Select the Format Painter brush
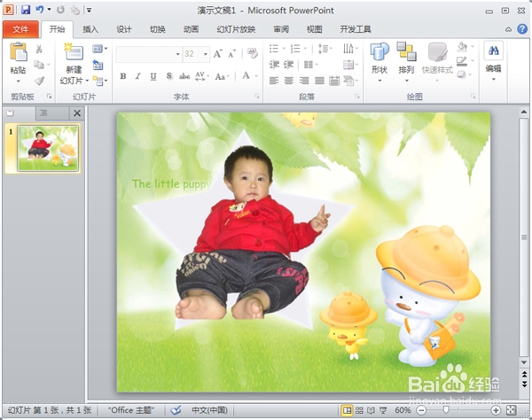This screenshot has width=532, height=420. pos(39,81)
